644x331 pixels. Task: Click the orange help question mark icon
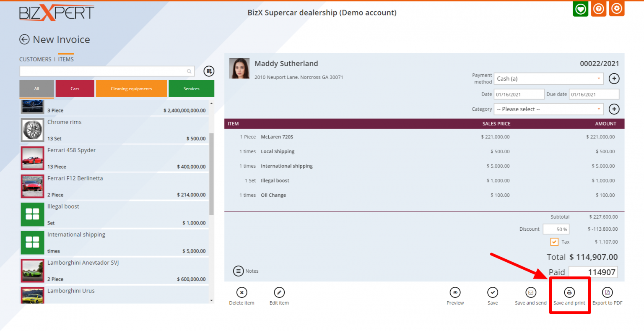pyautogui.click(x=598, y=9)
